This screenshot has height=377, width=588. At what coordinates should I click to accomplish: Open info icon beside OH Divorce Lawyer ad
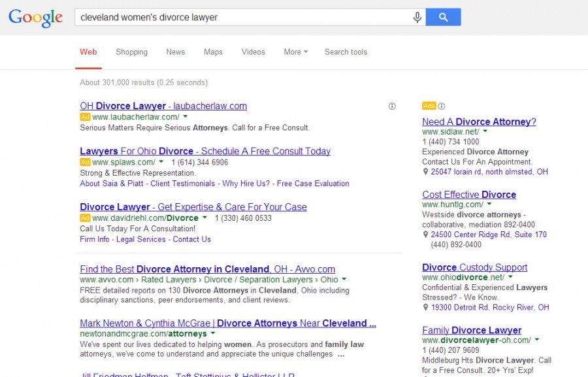392,106
